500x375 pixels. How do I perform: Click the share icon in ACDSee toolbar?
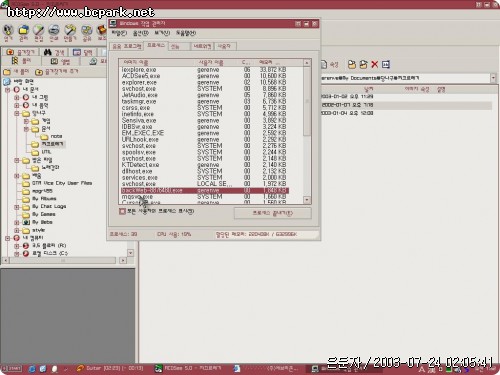tap(87, 30)
